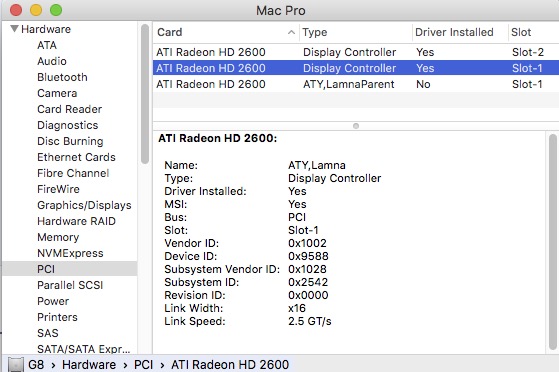
Task: Collapse the Hardware disclosure triangle
Action: (x=14, y=29)
